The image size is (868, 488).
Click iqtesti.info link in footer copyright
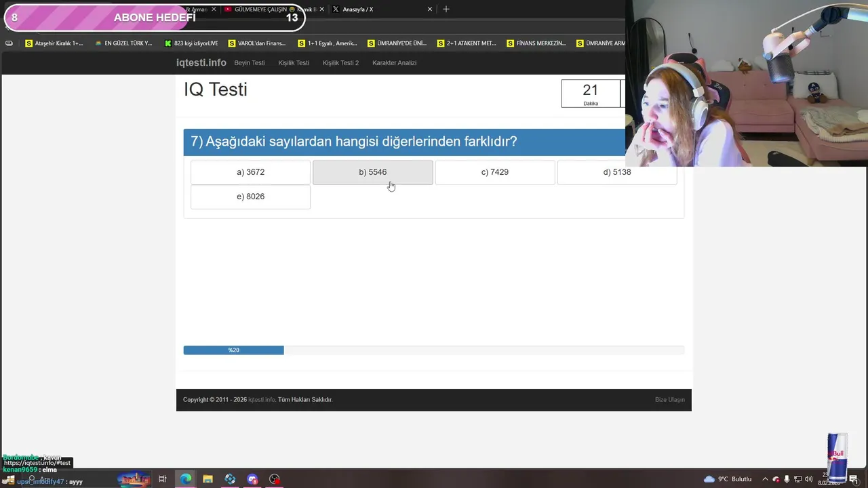click(x=262, y=399)
